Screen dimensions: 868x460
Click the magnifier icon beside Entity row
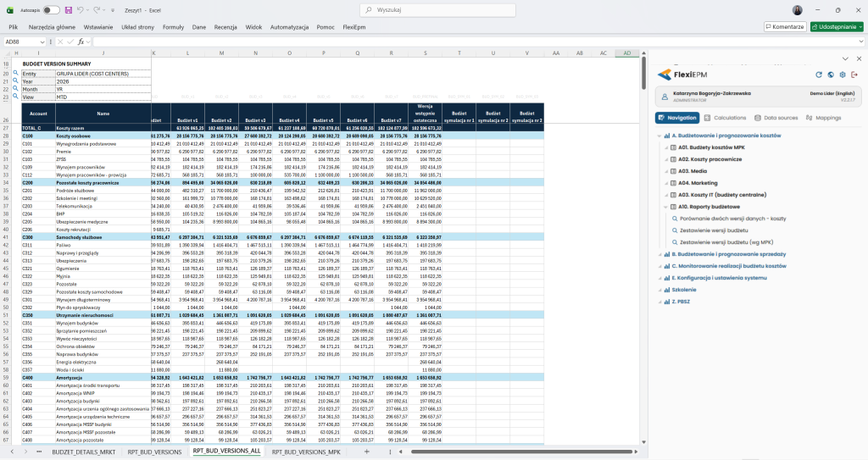point(15,73)
